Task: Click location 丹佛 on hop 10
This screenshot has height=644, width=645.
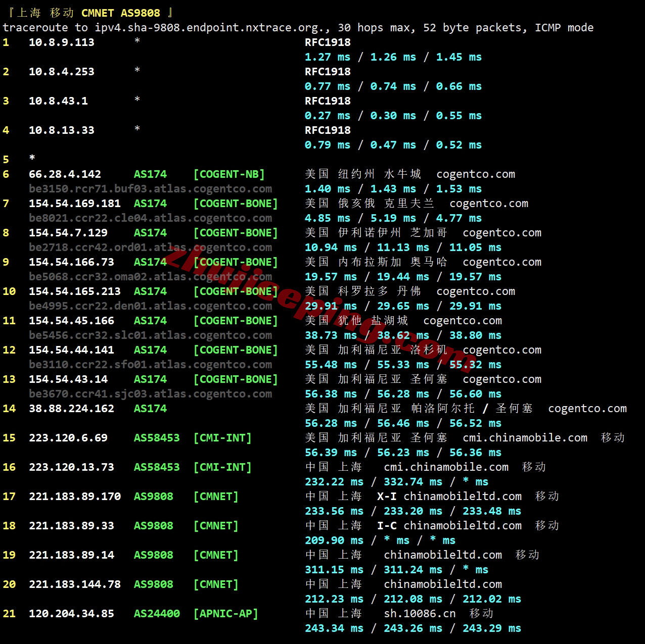Action: click(x=409, y=291)
